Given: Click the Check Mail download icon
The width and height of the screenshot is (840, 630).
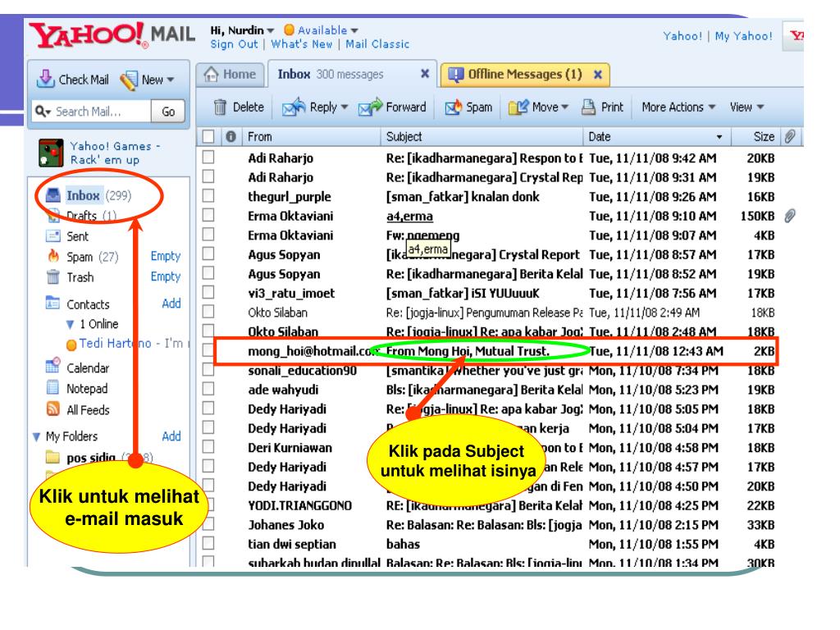Looking at the screenshot, I should click(46, 79).
